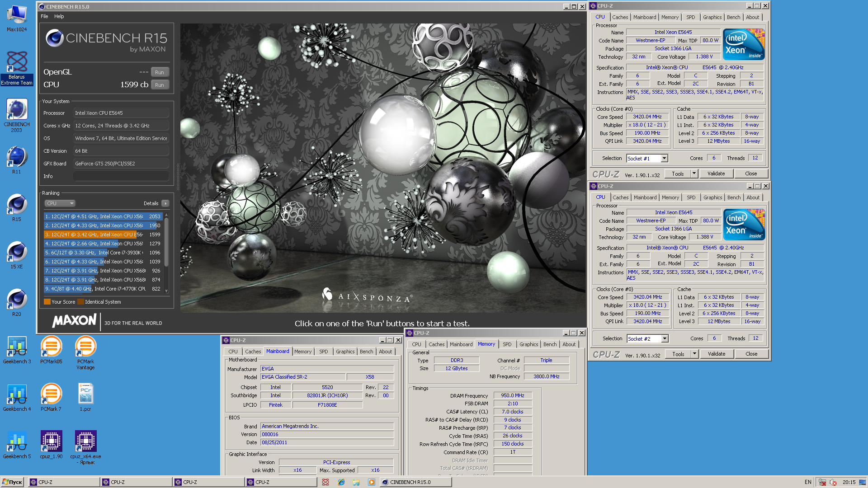Open the Help menu in Cinebench
The width and height of the screenshot is (868, 488).
pyautogui.click(x=59, y=16)
